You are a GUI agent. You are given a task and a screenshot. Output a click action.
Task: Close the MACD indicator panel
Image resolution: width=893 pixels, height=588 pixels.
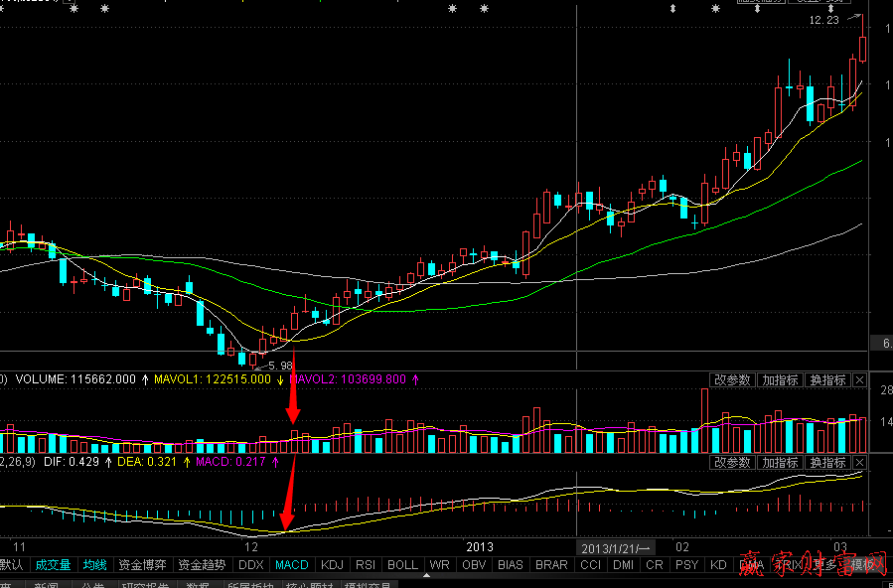click(859, 463)
